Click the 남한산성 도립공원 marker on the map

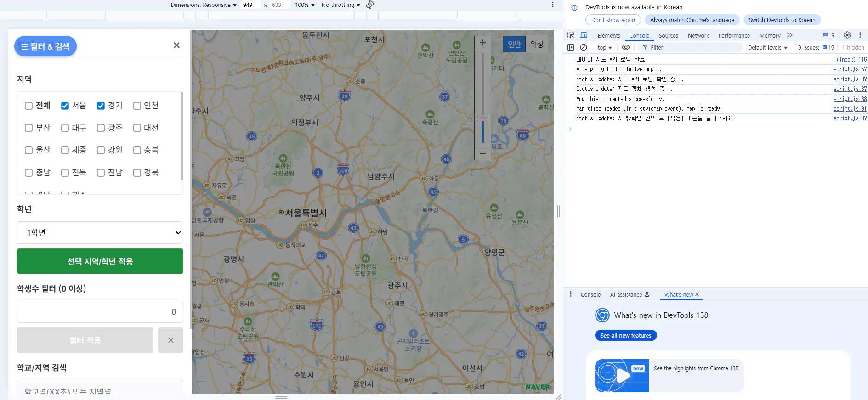pyautogui.click(x=366, y=259)
